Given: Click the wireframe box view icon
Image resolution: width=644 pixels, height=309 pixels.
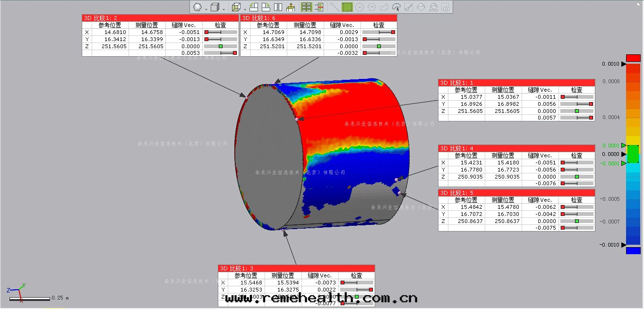Looking at the screenshot, I should pyautogui.click(x=236, y=7).
